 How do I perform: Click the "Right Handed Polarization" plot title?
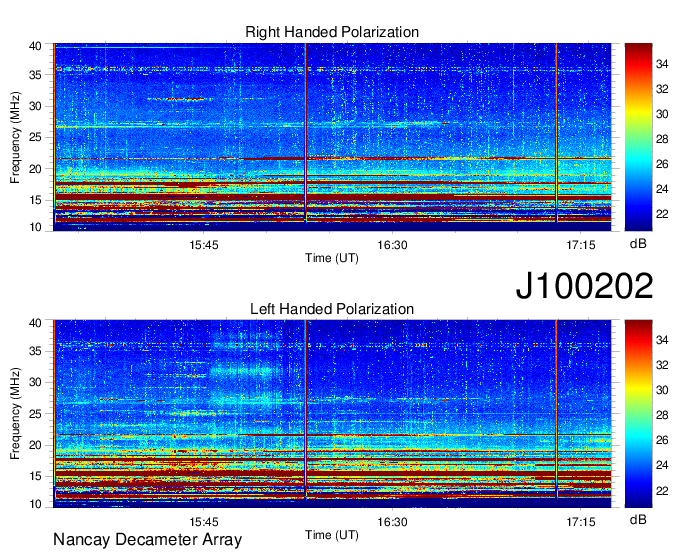click(x=332, y=32)
